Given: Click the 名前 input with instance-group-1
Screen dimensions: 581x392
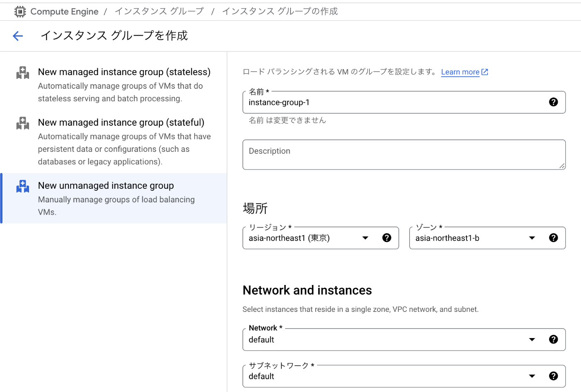Looking at the screenshot, I should point(404,102).
